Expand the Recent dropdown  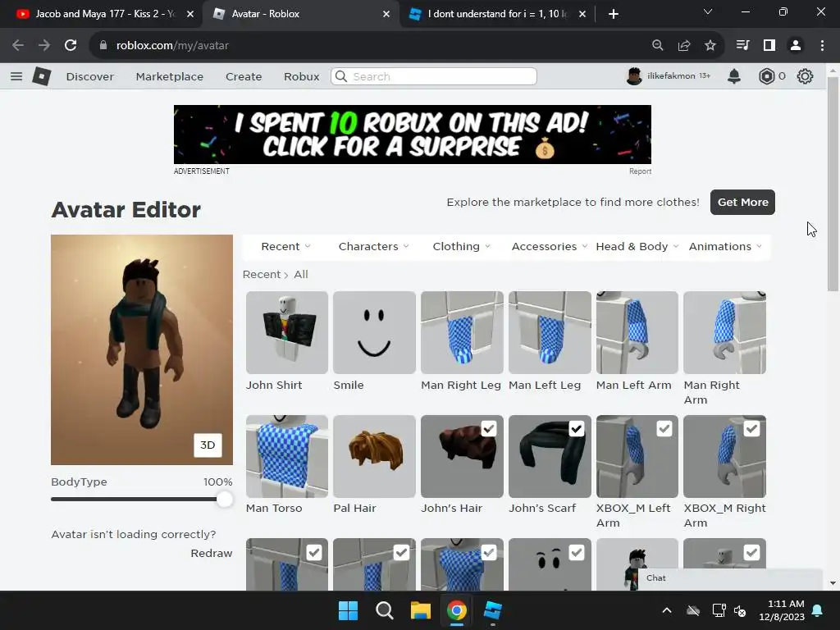[285, 246]
